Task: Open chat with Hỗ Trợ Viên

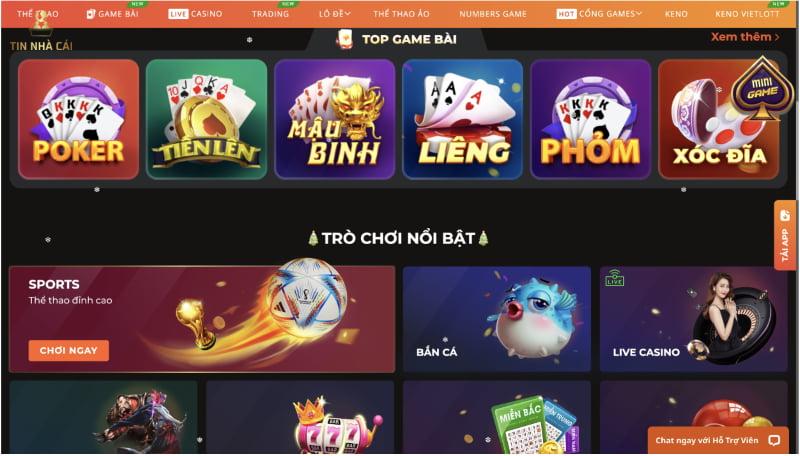Action: click(718, 440)
